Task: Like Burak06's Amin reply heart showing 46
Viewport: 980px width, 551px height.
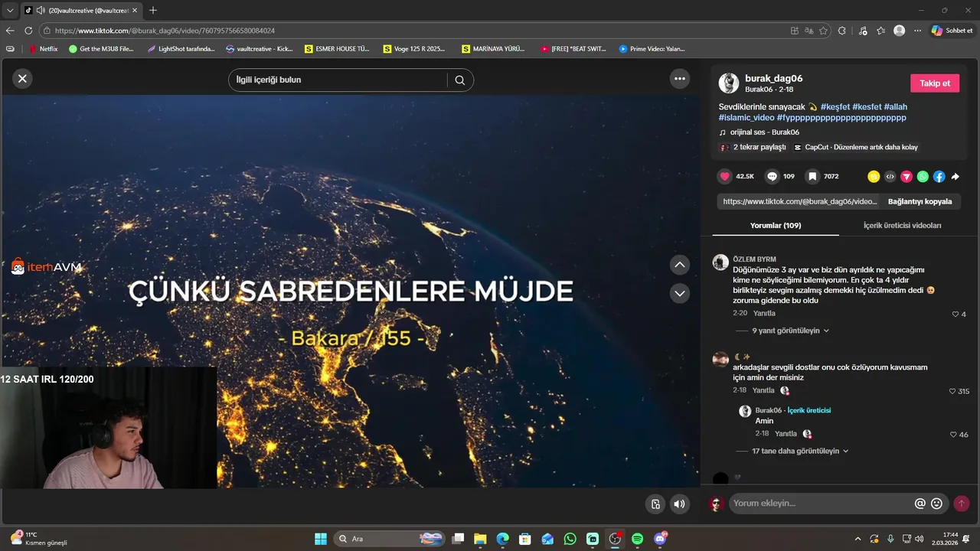Action: tap(954, 435)
